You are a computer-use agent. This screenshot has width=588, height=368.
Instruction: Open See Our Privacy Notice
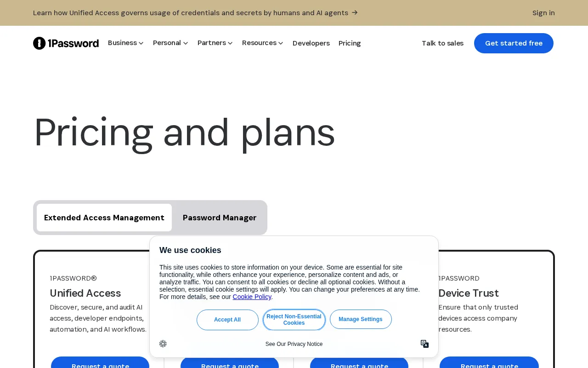294,344
